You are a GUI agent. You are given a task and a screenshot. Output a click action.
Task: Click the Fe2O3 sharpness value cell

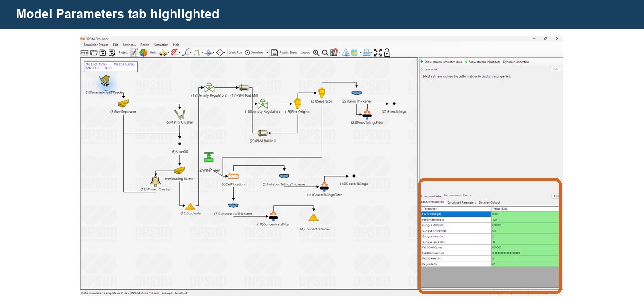[525, 253]
